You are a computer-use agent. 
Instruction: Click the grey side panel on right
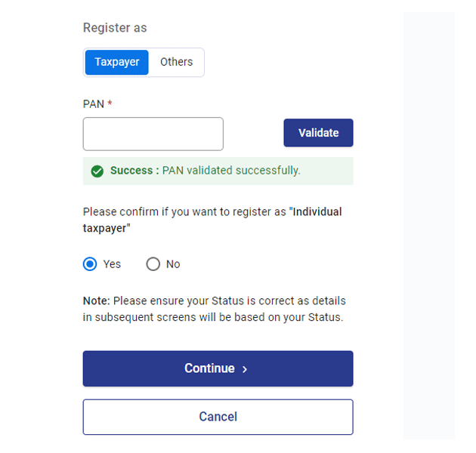428,225
